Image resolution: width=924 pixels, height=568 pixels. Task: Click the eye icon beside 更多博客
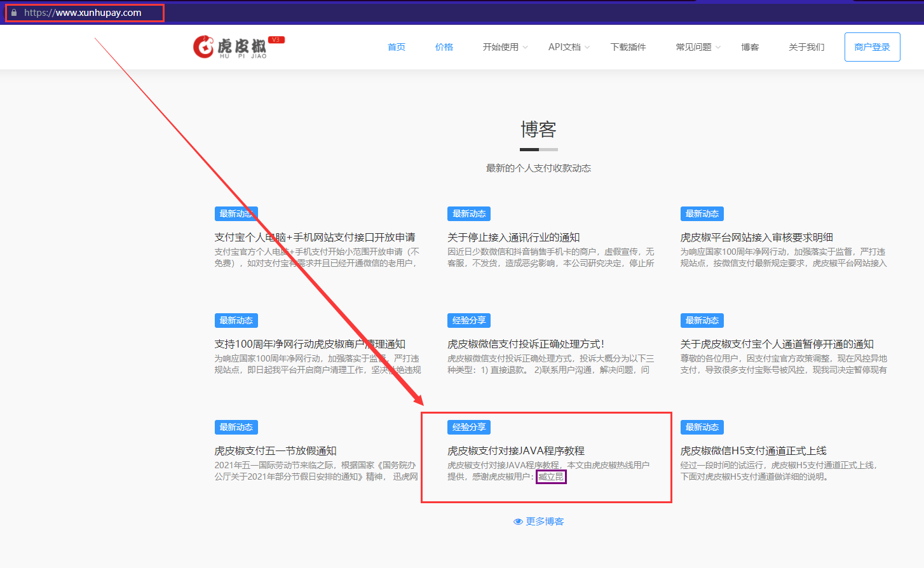tap(518, 522)
